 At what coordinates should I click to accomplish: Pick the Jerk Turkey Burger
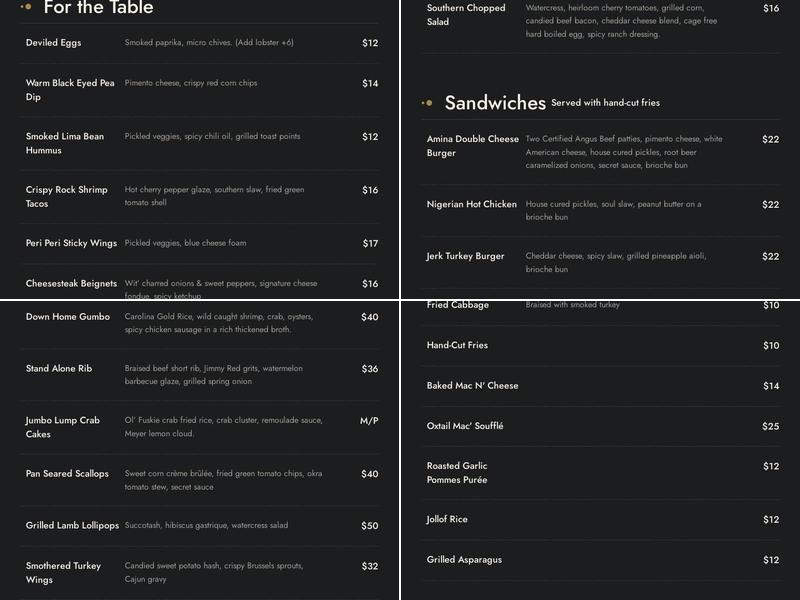[x=601, y=262]
